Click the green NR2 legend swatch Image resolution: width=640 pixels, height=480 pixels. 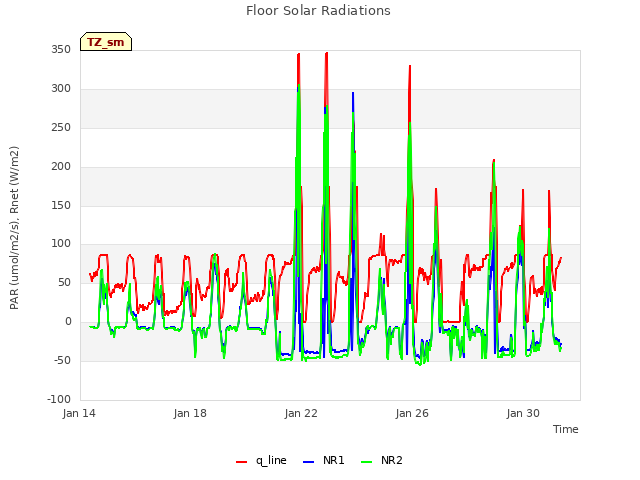pos(367,462)
